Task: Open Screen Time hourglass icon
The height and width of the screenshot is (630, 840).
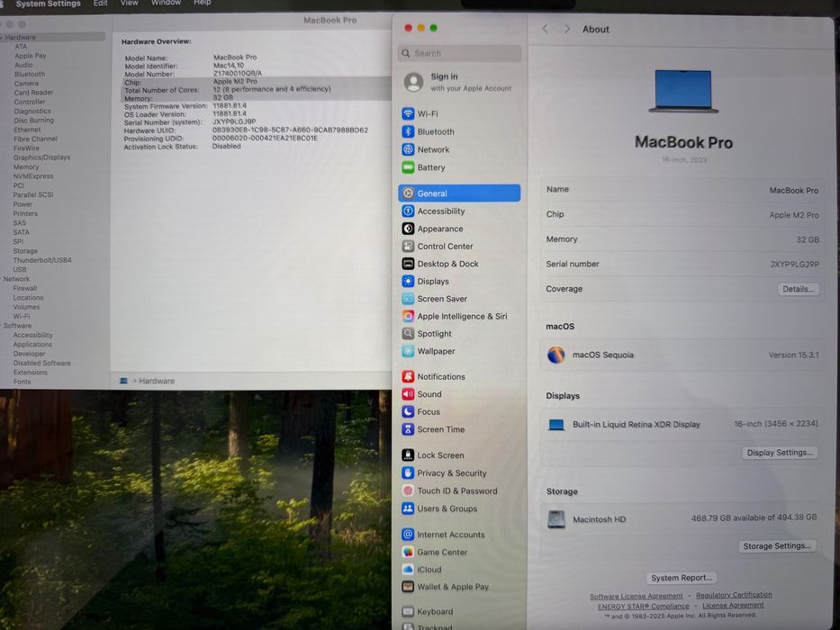Action: [x=408, y=429]
